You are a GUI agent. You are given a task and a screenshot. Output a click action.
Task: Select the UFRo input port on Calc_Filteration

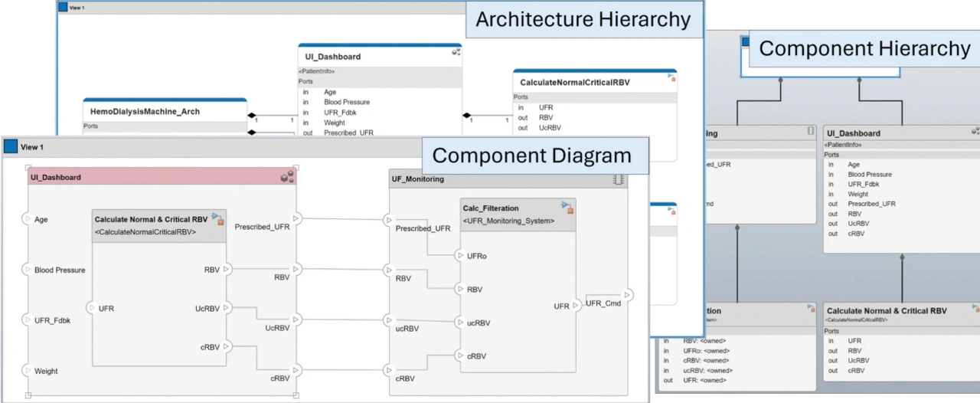click(459, 255)
